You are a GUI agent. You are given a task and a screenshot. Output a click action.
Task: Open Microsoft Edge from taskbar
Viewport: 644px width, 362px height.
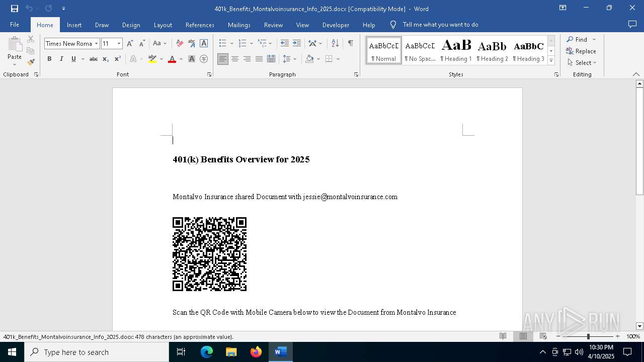coord(207,352)
